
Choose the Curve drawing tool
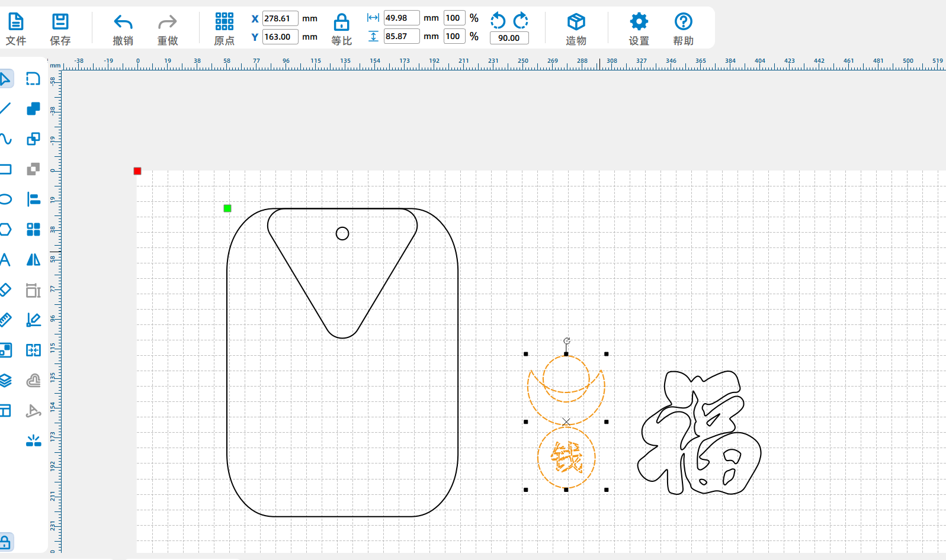coord(5,139)
